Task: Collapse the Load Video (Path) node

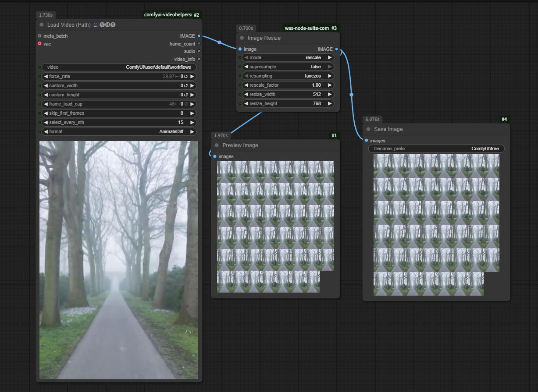Action: [x=42, y=25]
